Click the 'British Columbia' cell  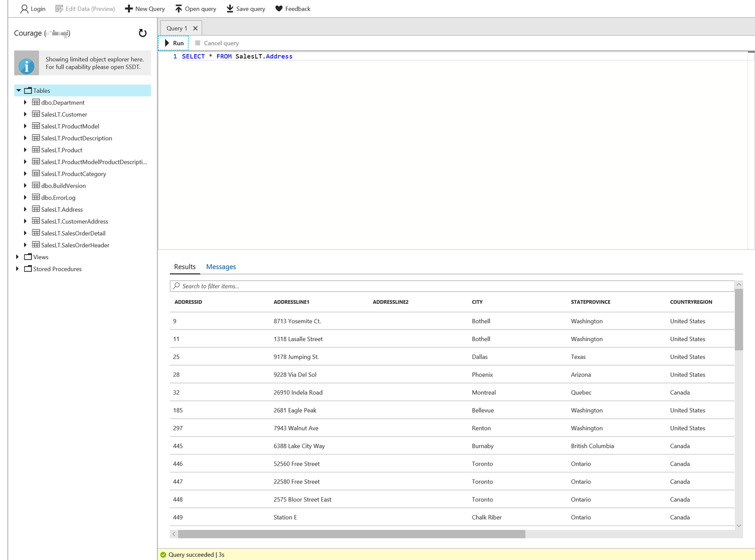[x=592, y=446]
